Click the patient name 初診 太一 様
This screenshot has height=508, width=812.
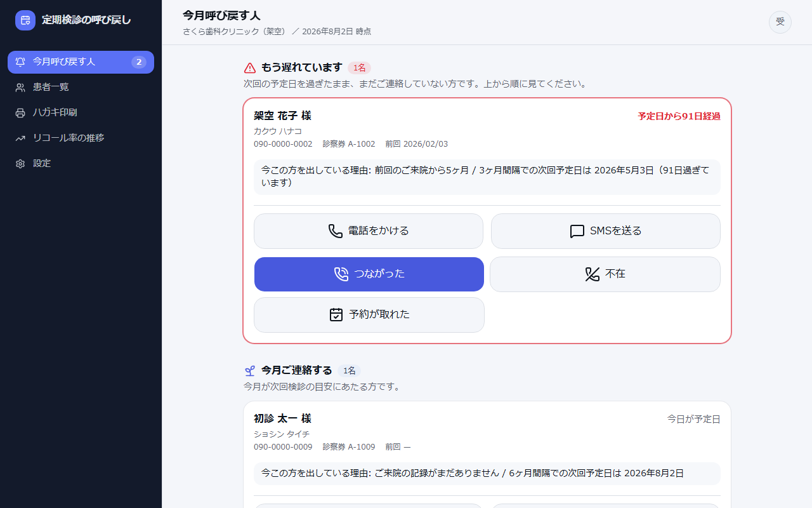tap(282, 419)
